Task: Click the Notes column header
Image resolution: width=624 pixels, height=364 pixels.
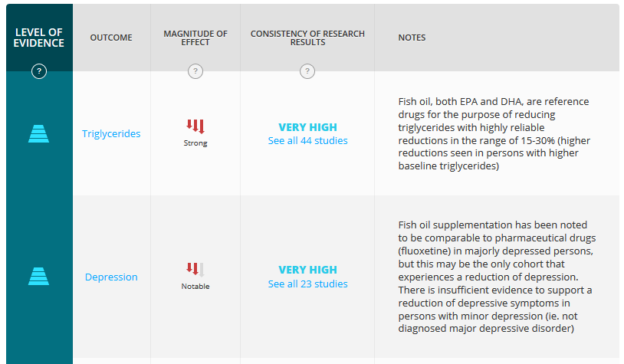Action: (x=412, y=38)
